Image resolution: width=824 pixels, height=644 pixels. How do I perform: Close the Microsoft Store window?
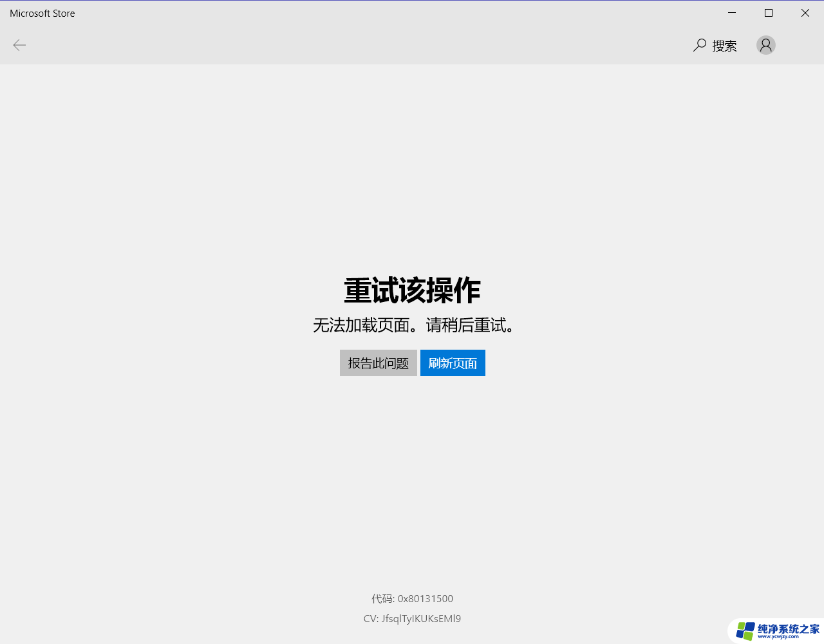[x=805, y=13]
